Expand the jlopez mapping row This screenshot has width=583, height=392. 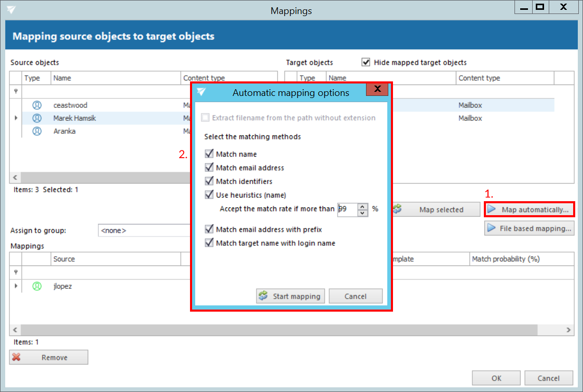click(x=16, y=286)
